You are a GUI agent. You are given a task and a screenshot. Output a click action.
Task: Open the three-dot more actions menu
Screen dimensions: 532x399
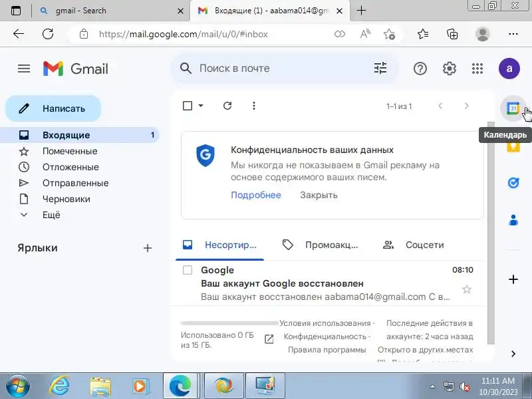(254, 106)
